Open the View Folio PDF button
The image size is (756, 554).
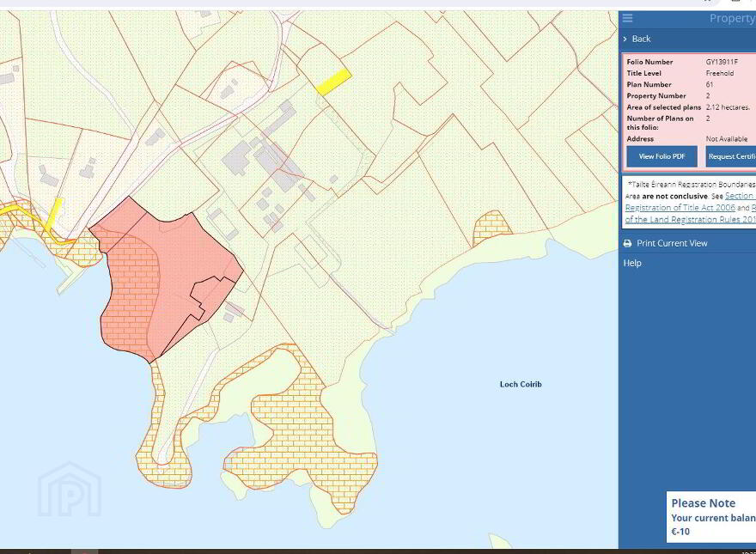pyautogui.click(x=661, y=156)
